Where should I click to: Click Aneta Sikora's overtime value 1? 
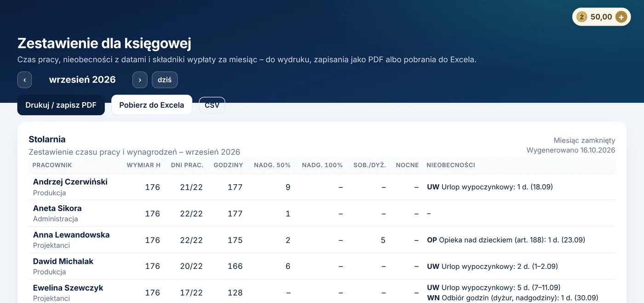click(288, 214)
